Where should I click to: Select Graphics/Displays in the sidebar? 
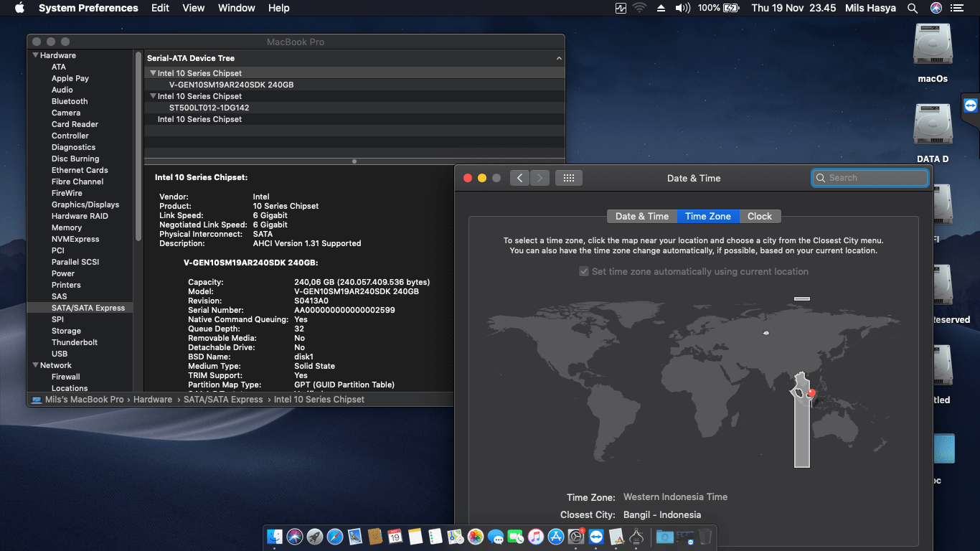click(85, 204)
